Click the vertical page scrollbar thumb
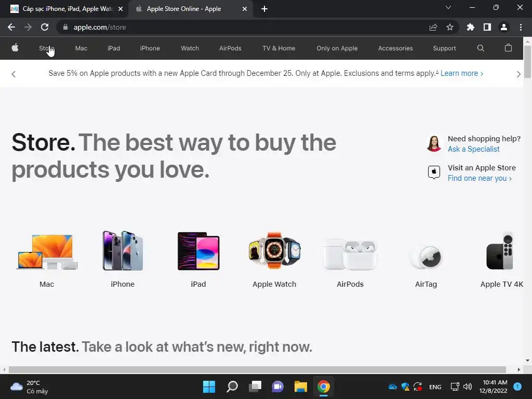 (x=527, y=61)
